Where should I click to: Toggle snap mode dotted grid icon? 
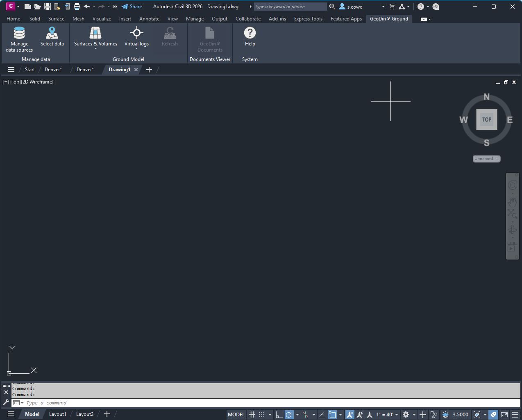(x=262, y=415)
